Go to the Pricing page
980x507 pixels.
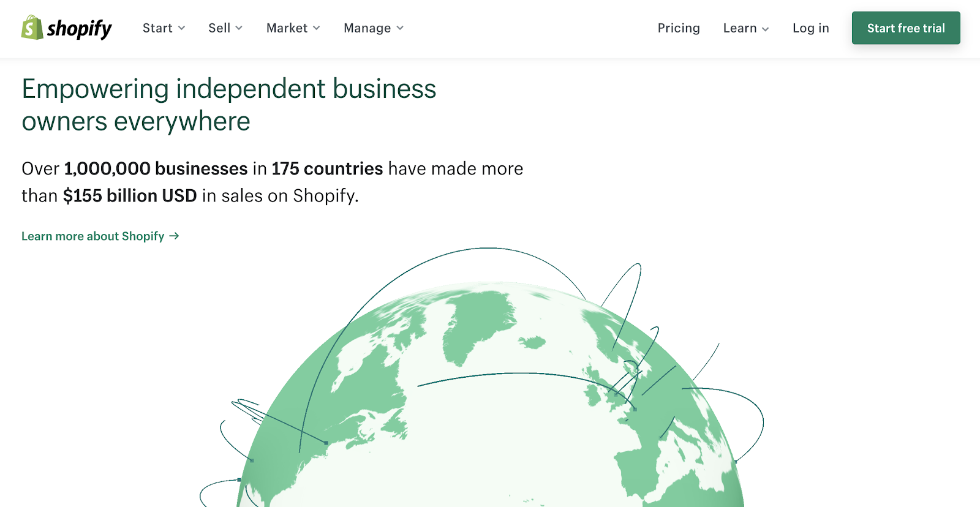[679, 28]
